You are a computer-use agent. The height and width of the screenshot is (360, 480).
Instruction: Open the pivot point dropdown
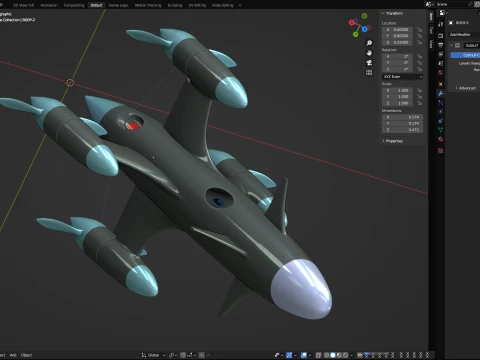pyautogui.click(x=172, y=355)
